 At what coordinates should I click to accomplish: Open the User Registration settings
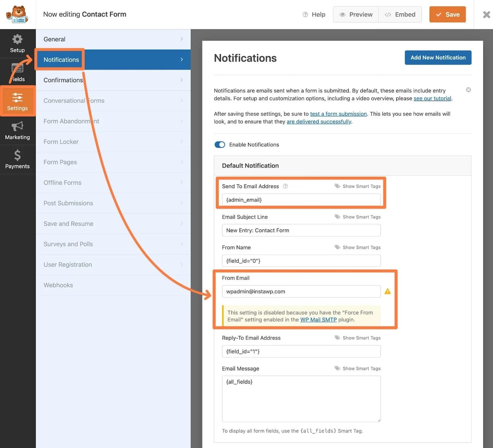click(113, 264)
